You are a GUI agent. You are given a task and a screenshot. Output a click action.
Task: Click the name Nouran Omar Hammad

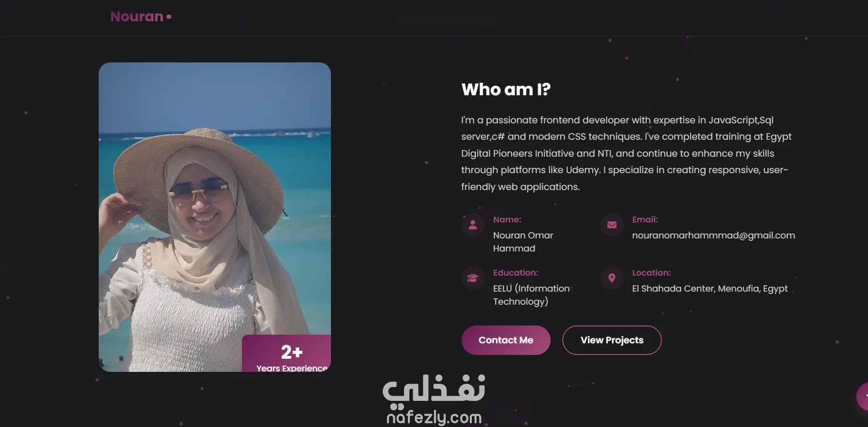point(523,242)
